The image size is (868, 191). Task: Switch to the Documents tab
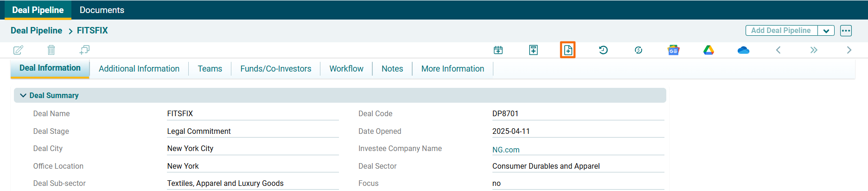pyautogui.click(x=102, y=10)
